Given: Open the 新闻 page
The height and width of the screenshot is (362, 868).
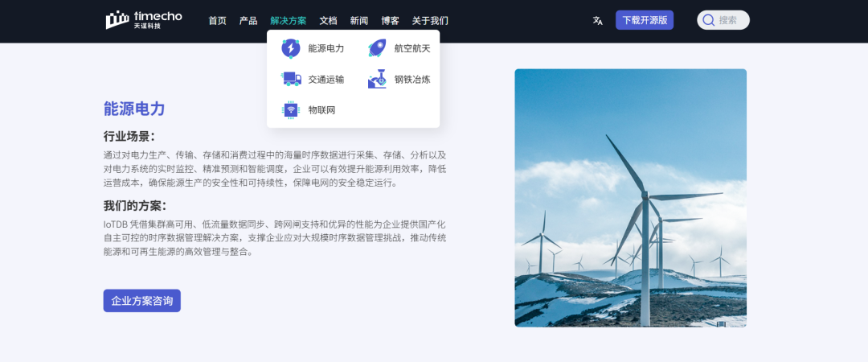Looking at the screenshot, I should pyautogui.click(x=359, y=20).
